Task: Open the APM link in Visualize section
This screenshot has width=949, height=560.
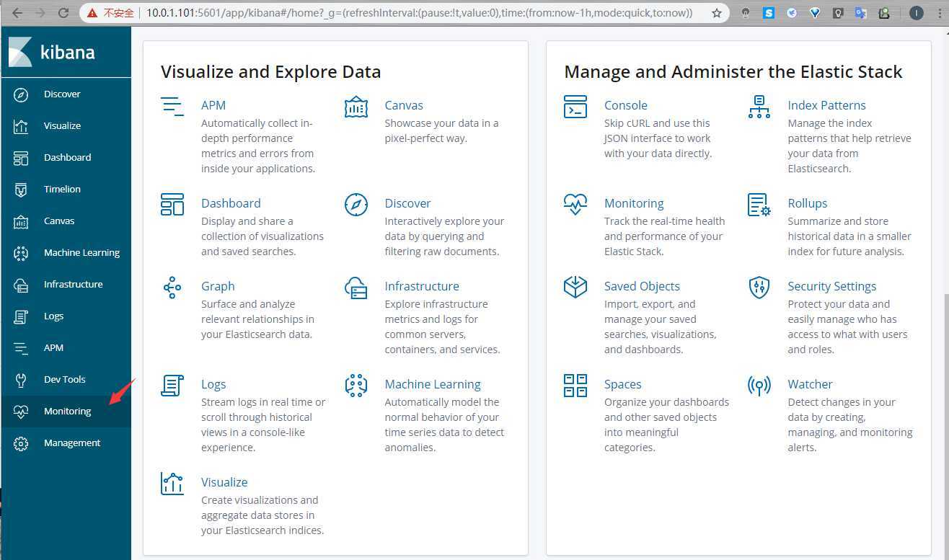Action: click(213, 105)
